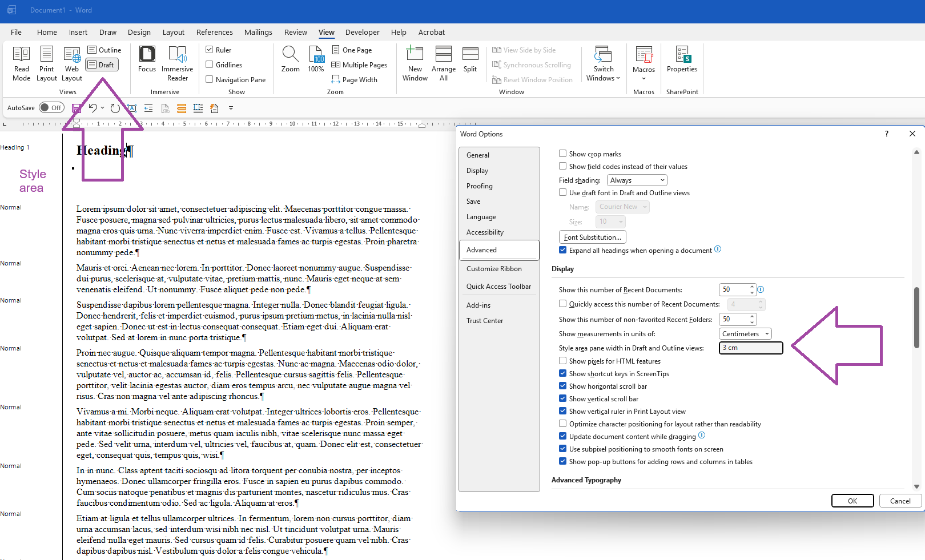Image resolution: width=925 pixels, height=560 pixels.
Task: Click the Word Options scroll down arrow
Action: 916,487
